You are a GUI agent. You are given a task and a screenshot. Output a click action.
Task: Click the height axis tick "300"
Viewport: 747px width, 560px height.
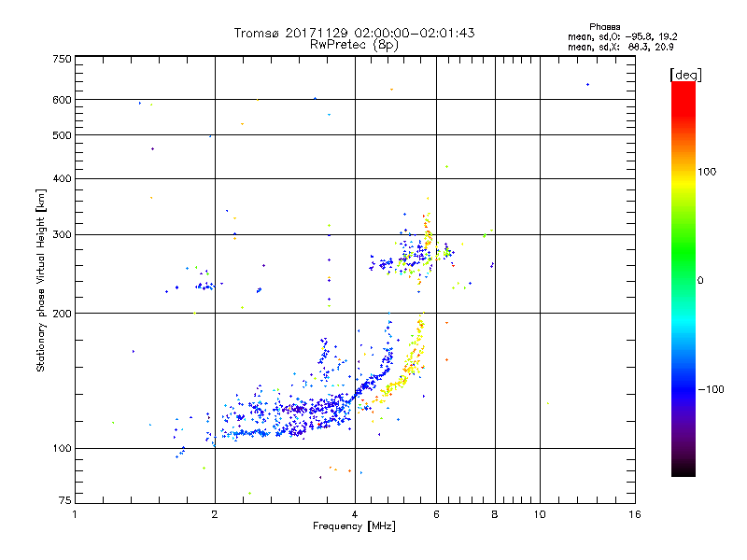62,235
